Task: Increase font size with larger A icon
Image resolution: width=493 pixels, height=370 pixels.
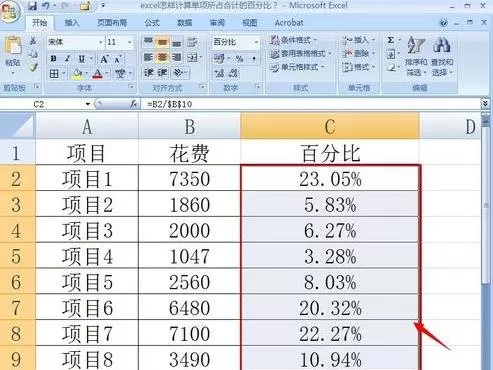Action: (104, 59)
